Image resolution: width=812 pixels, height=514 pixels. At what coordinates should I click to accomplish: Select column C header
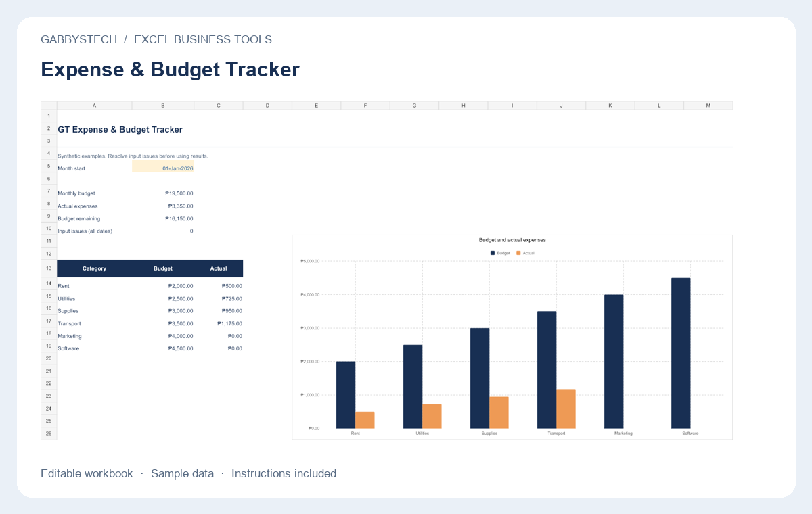(219, 106)
